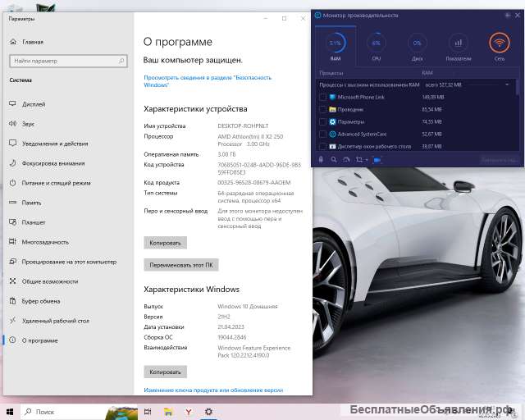Open File Explorer from the taskbar
525x420 pixels.
pyautogui.click(x=168, y=411)
